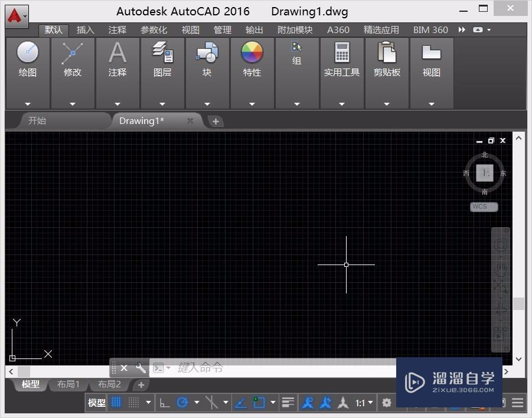Image resolution: width=532 pixels, height=418 pixels.
Task: Select the Orbit tool on navigation bar
Action: [x=501, y=309]
